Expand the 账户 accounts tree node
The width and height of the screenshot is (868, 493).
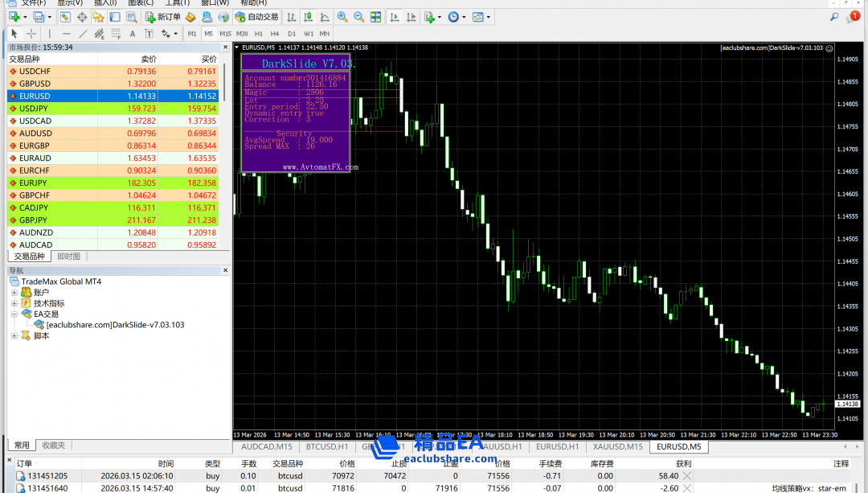coord(14,293)
